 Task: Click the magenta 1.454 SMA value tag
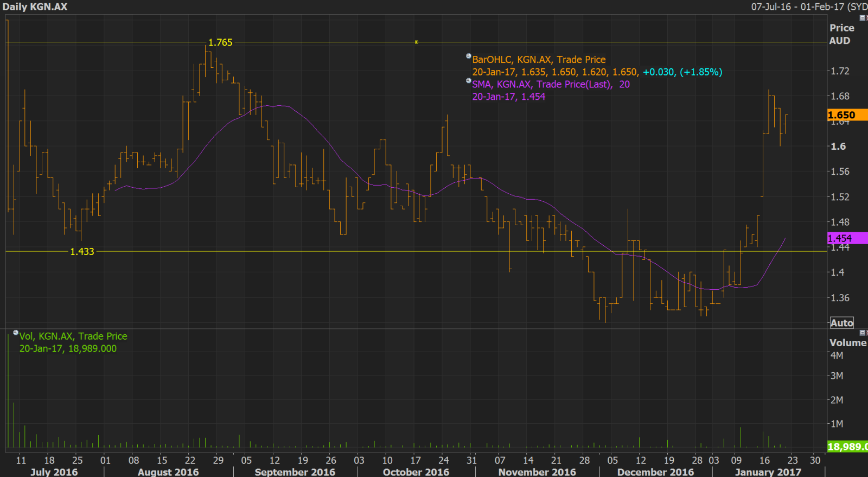coord(847,238)
